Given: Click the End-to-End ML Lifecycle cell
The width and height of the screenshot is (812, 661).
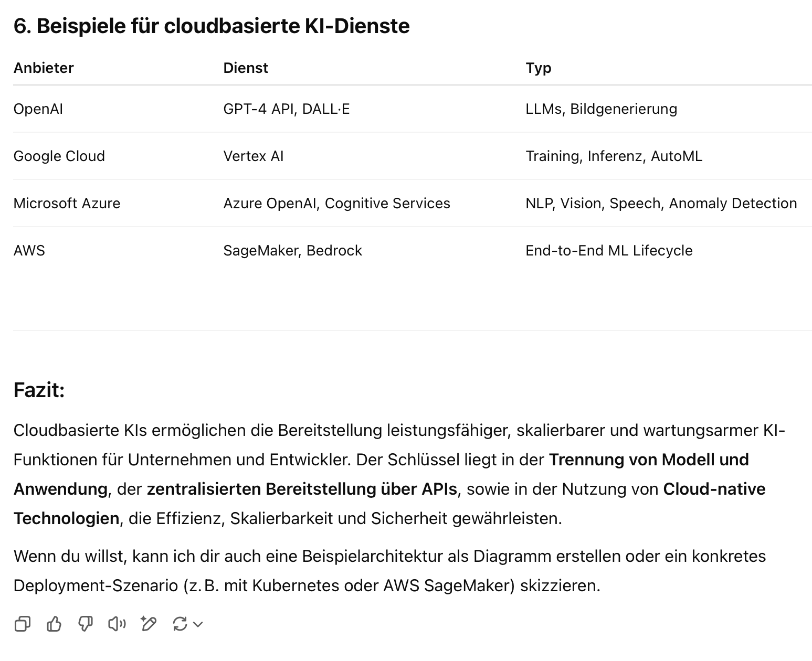Looking at the screenshot, I should click(609, 250).
